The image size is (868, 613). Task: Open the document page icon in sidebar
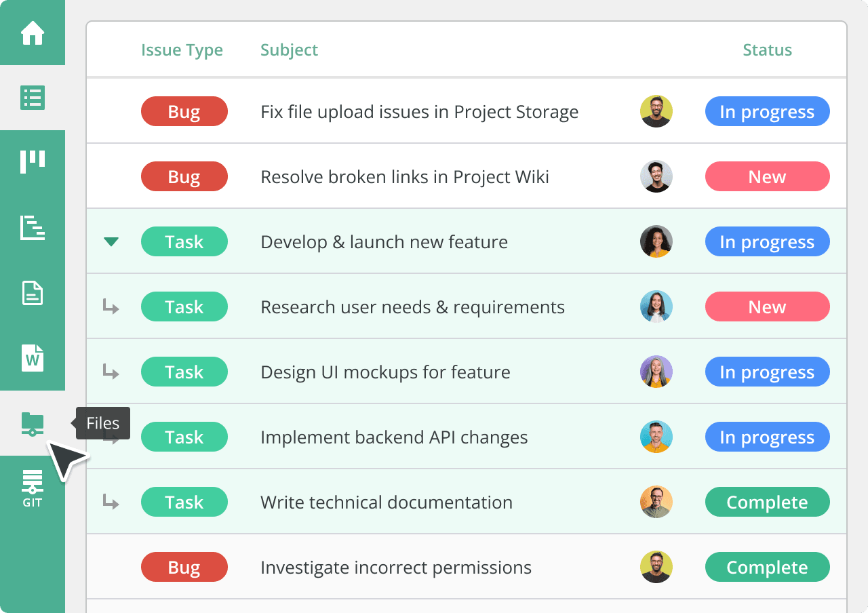[x=33, y=293]
